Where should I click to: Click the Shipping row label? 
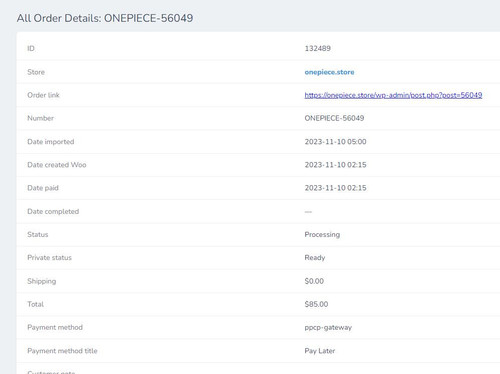[x=42, y=281]
